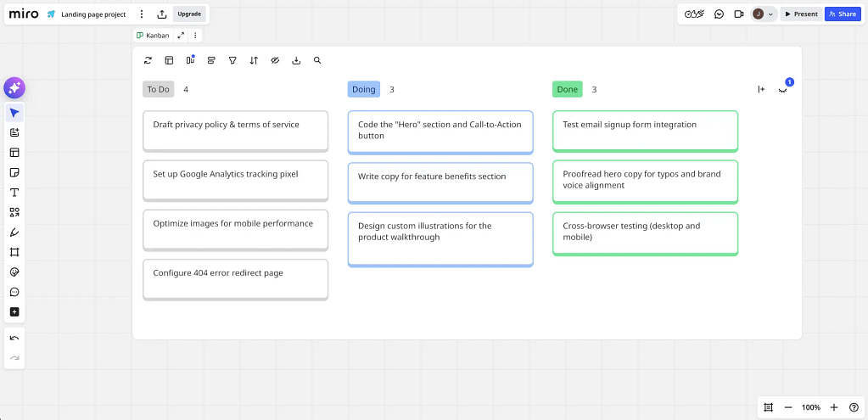The image size is (868, 420).
Task: Open the activities and reactions icon
Action: pos(694,14)
